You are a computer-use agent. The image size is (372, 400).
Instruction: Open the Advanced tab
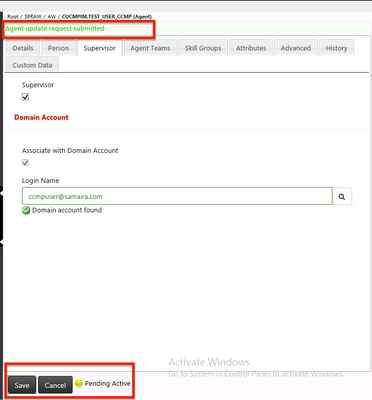296,48
